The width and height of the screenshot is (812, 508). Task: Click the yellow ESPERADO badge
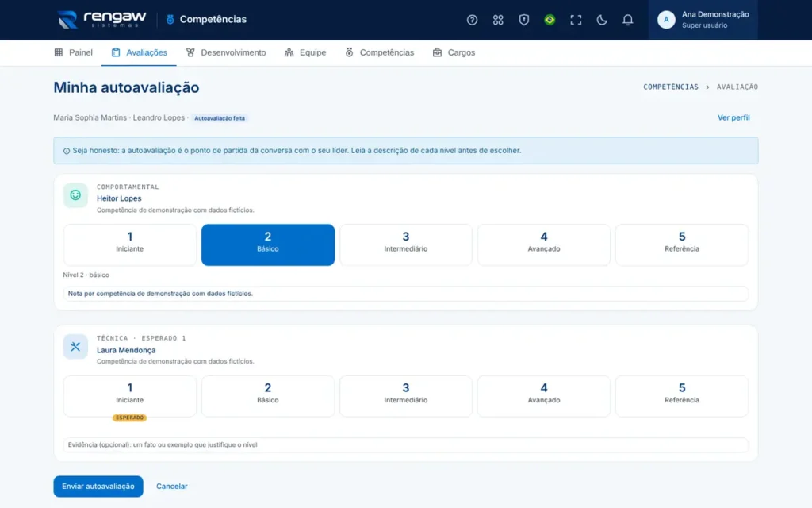129,418
